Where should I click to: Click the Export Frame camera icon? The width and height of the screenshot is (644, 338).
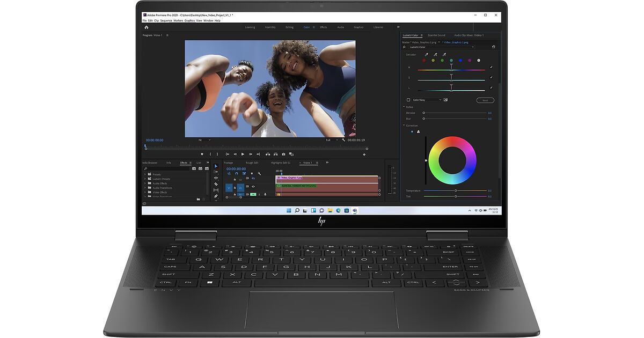coord(284,154)
